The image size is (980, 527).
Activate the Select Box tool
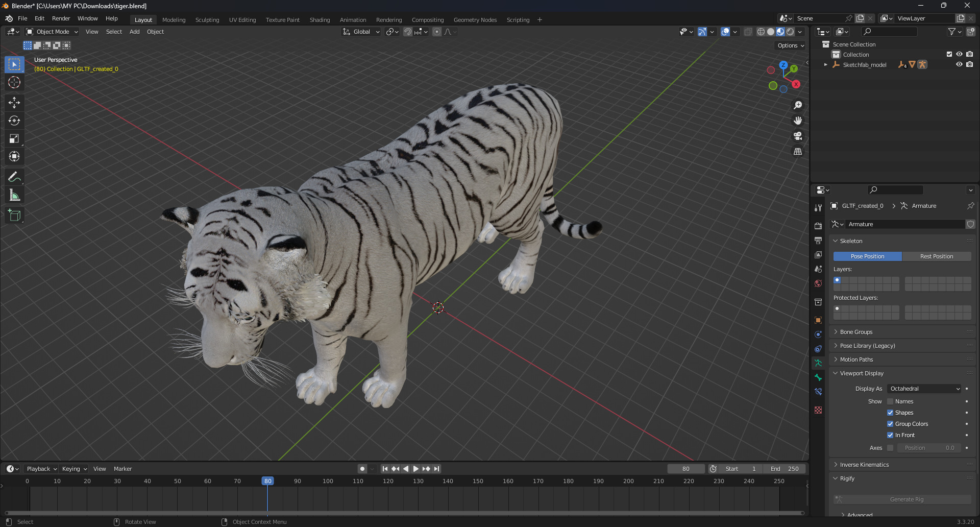[x=14, y=64]
